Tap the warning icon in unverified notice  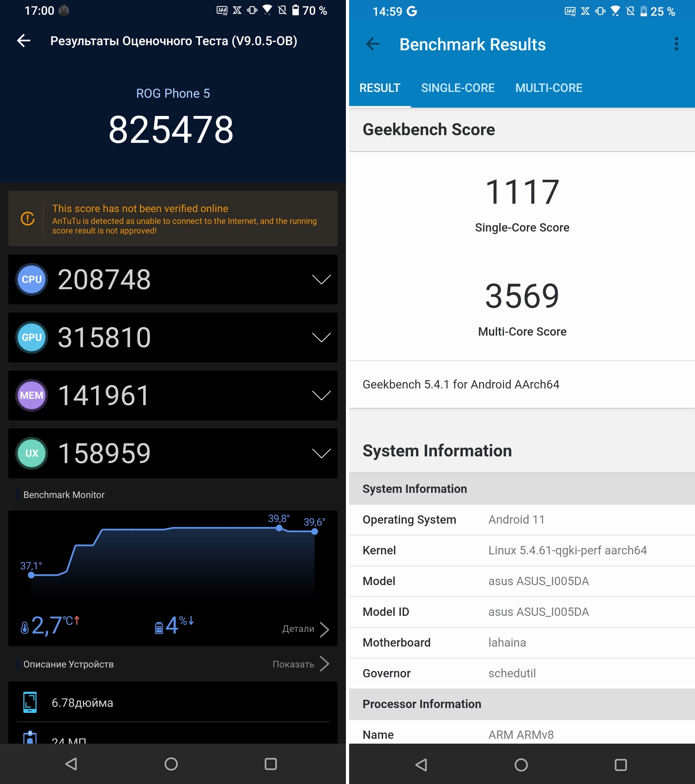28,219
